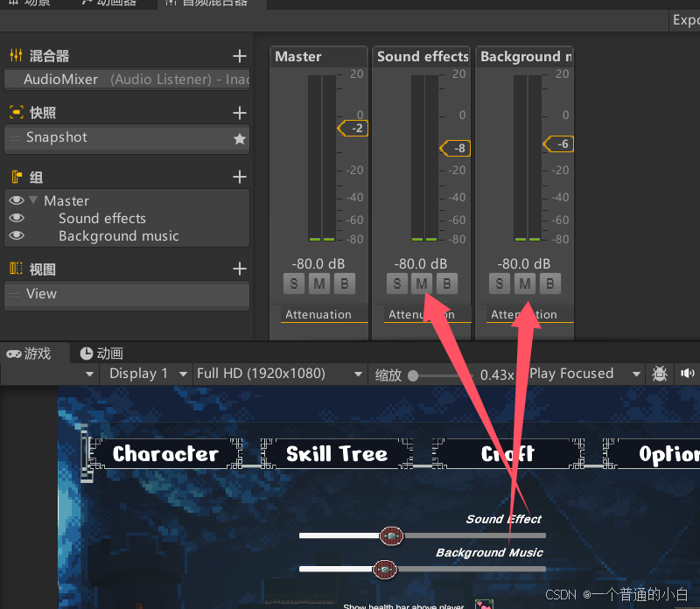The width and height of the screenshot is (700, 609).
Task: Open the Full HD (1920x1080) resolution dropdown
Action: click(x=280, y=374)
